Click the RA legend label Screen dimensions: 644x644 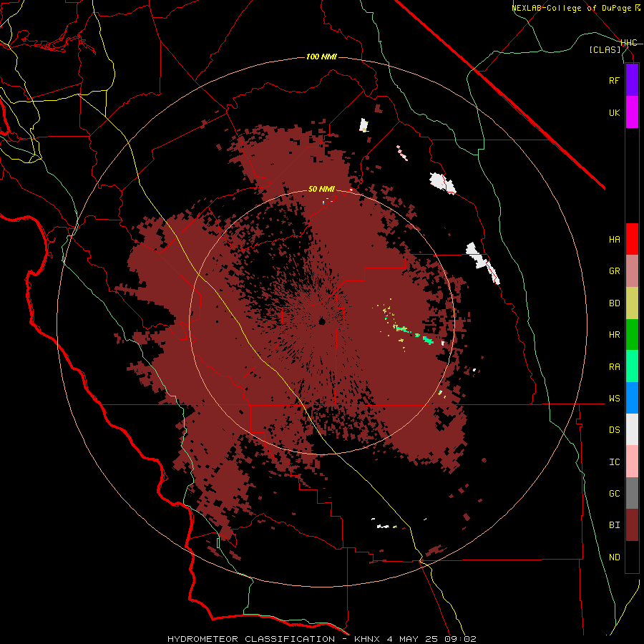(614, 367)
